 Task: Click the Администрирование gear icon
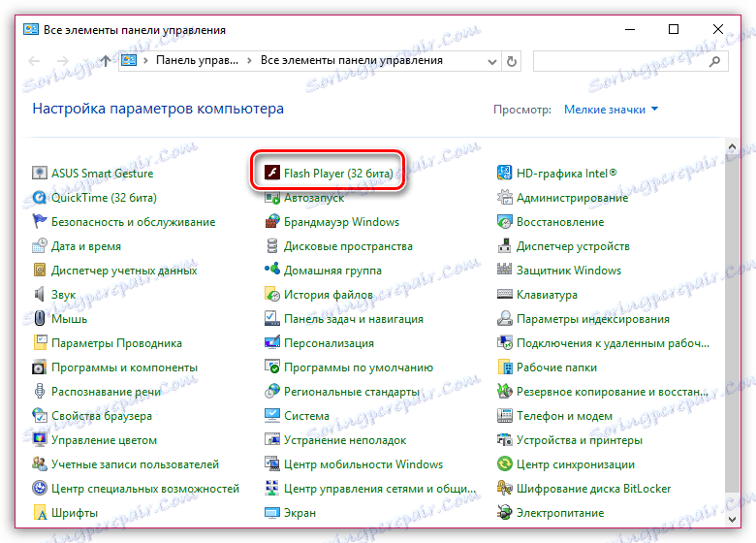pos(504,197)
